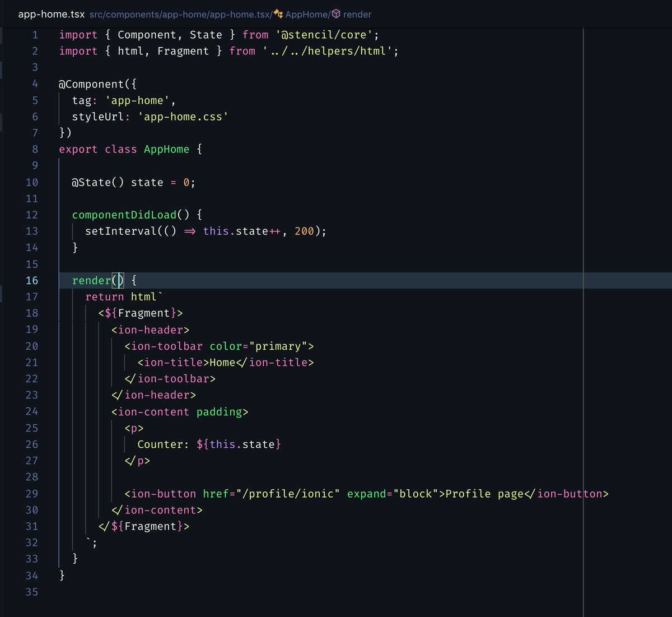
Task: Click the 'app-home' tag string on line 5
Action: coord(137,100)
